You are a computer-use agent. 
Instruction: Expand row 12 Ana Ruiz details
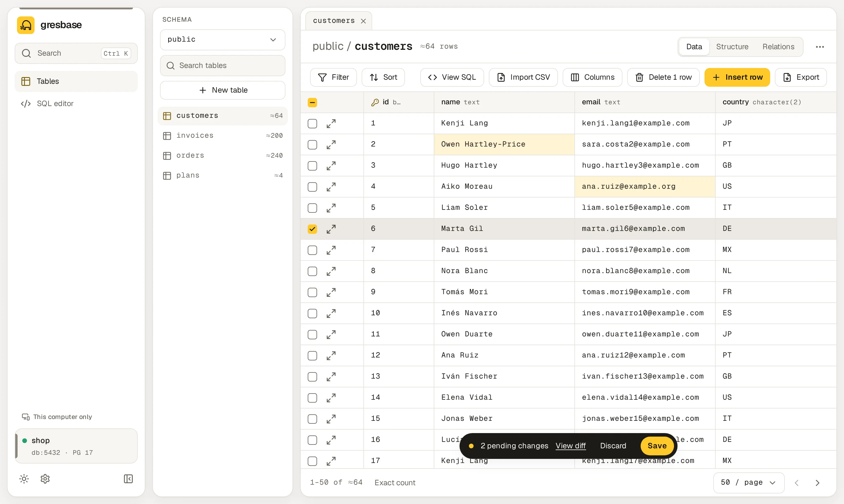(x=331, y=356)
